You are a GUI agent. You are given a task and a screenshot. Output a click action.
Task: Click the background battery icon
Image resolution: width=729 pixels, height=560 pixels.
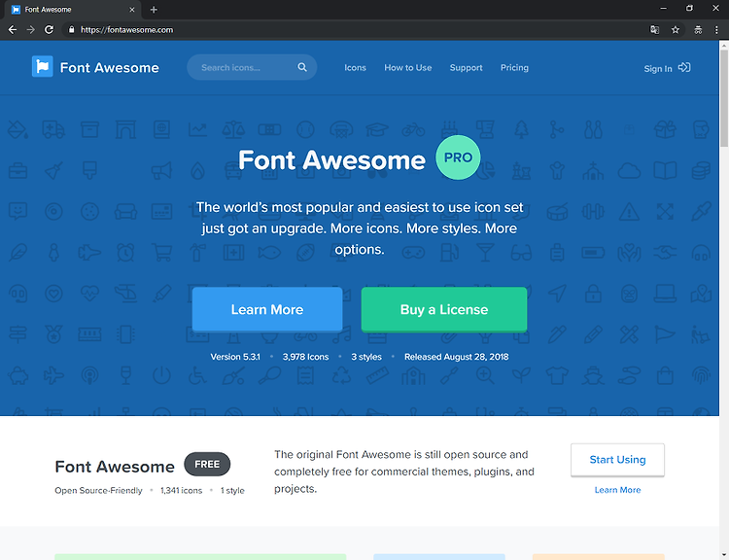coord(593,253)
